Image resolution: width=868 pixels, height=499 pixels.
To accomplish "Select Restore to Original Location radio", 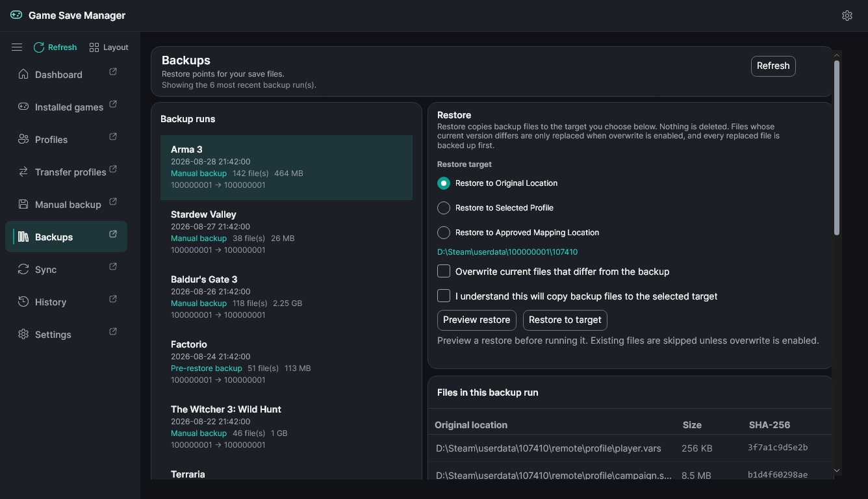I will click(x=444, y=183).
